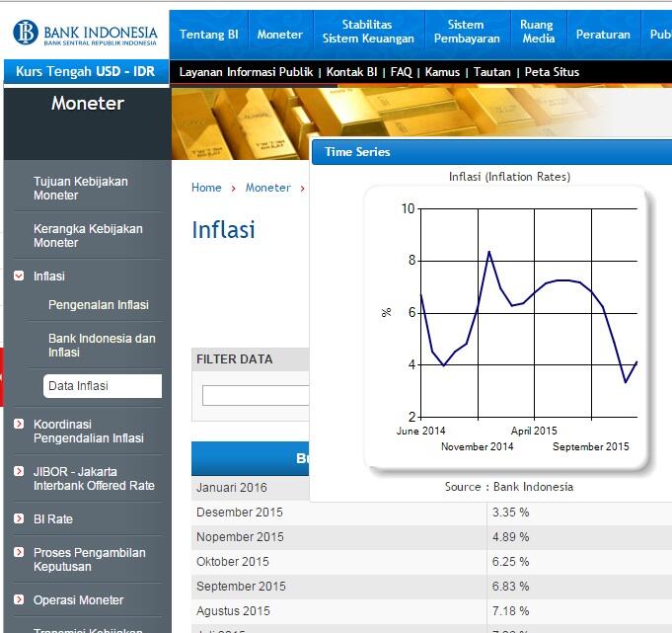Image resolution: width=672 pixels, height=633 pixels.
Task: Click the Bank Indonesia logo
Action: coord(85,33)
